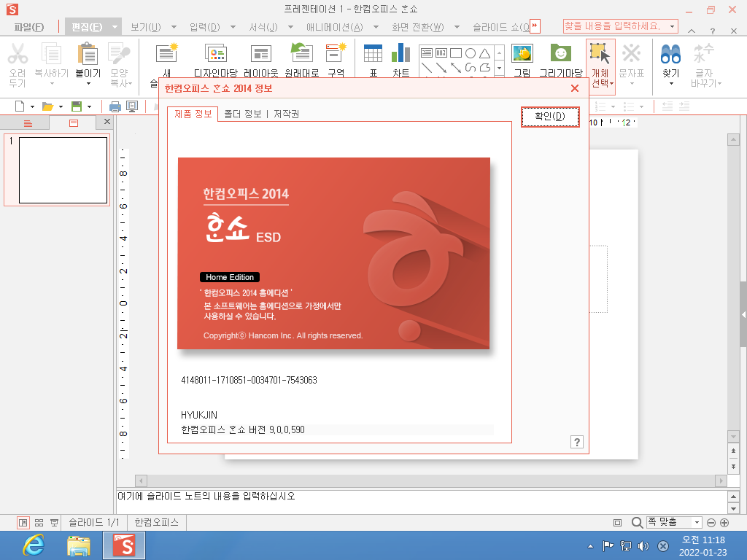Open the 서식(J) menu

pos(263,27)
